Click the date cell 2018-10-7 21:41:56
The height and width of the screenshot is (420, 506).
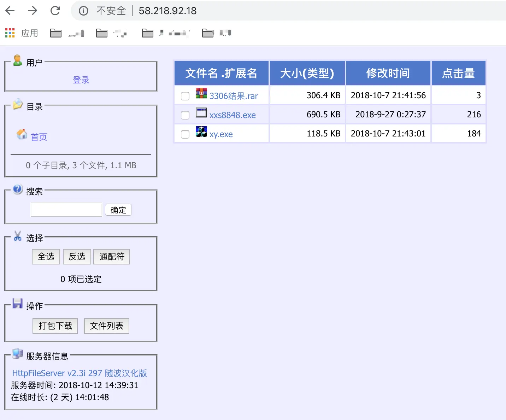388,95
